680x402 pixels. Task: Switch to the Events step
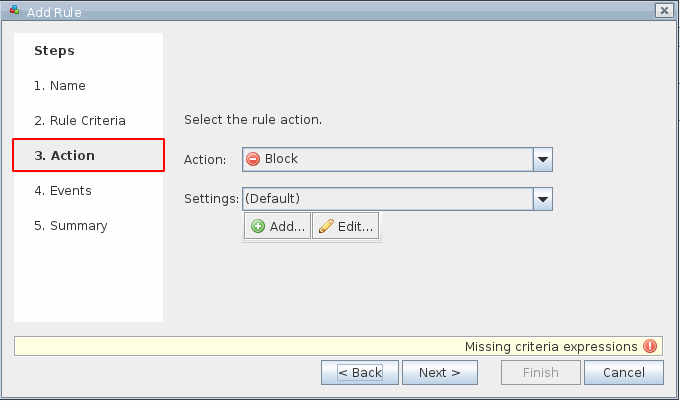[63, 191]
